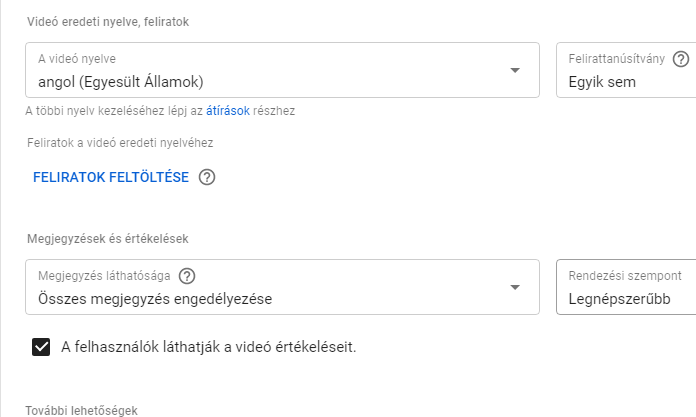Open dropdown showing Egyik sem

(626, 70)
